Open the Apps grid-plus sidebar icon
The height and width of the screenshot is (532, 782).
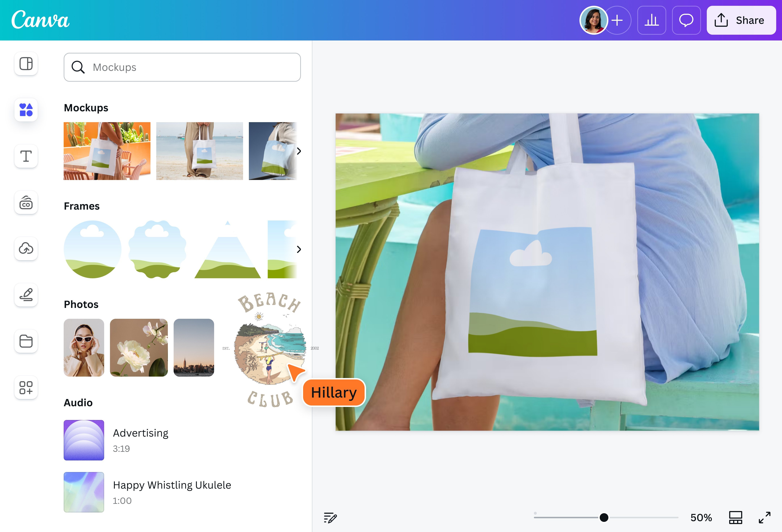[x=26, y=387]
